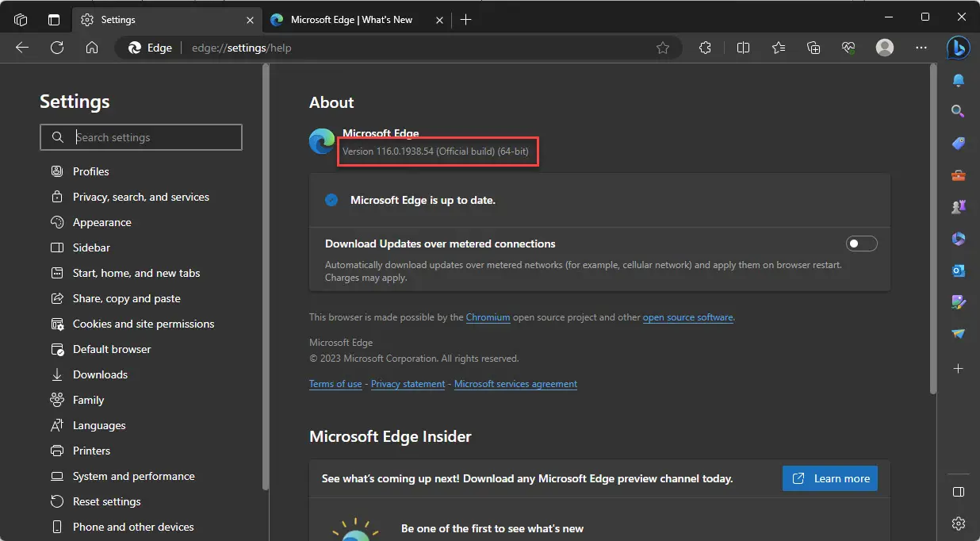Viewport: 980px width, 541px height.
Task: Open sidebar Tools briefcase icon
Action: click(x=959, y=175)
